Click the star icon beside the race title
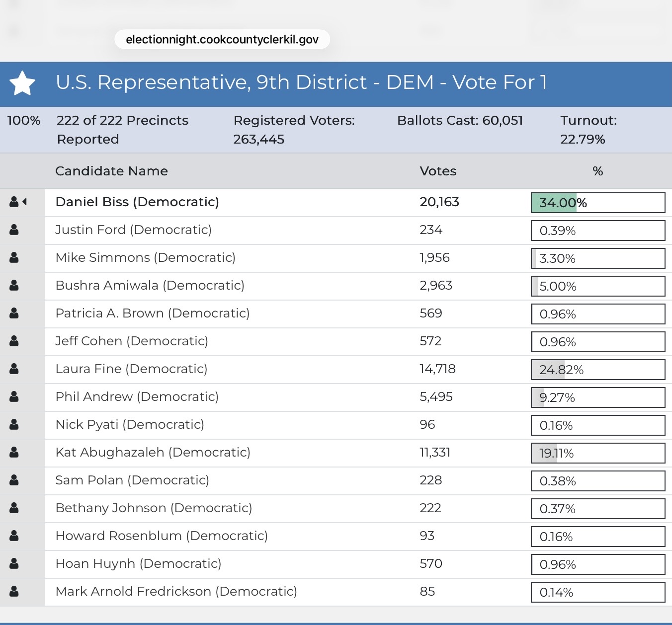The width and height of the screenshot is (672, 625). pyautogui.click(x=23, y=83)
